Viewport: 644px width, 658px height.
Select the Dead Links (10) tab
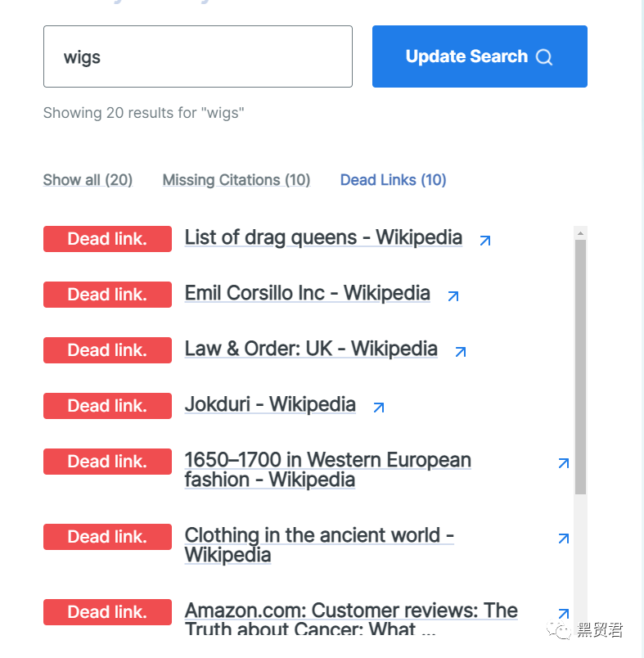tap(393, 180)
